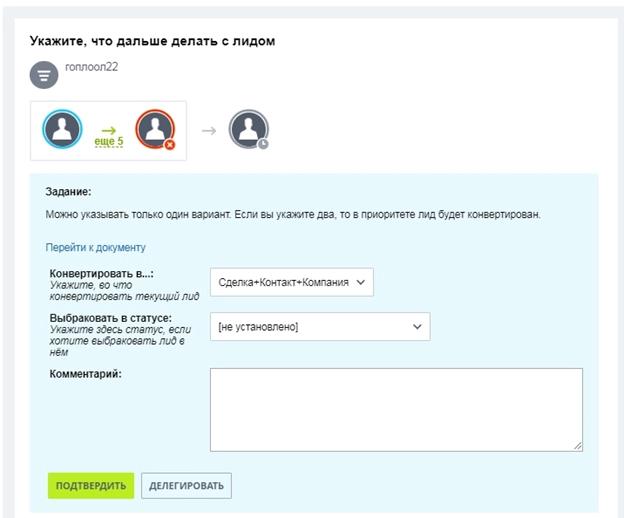Click the "Конвертировать в..." field label
The height and width of the screenshot is (518, 624).
click(x=108, y=274)
